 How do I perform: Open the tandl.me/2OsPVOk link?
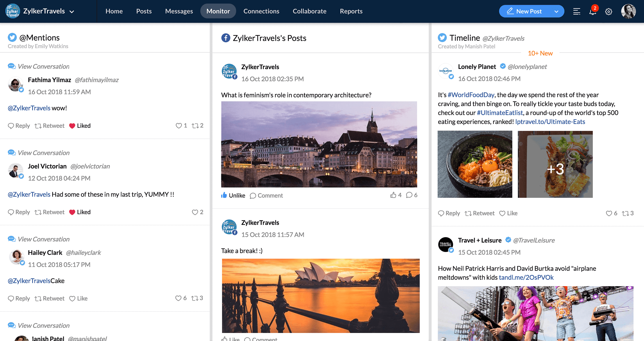(x=526, y=277)
